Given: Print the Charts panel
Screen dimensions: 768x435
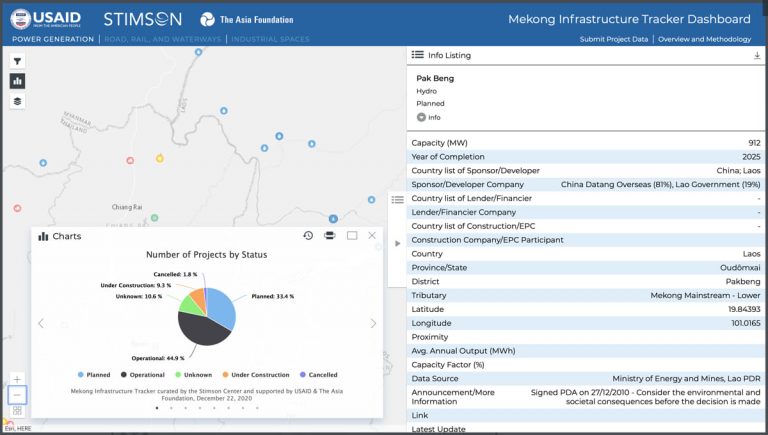Looking at the screenshot, I should point(330,236).
